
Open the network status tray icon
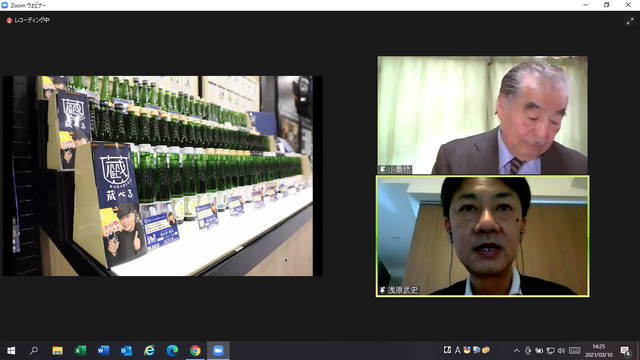pos(550,351)
